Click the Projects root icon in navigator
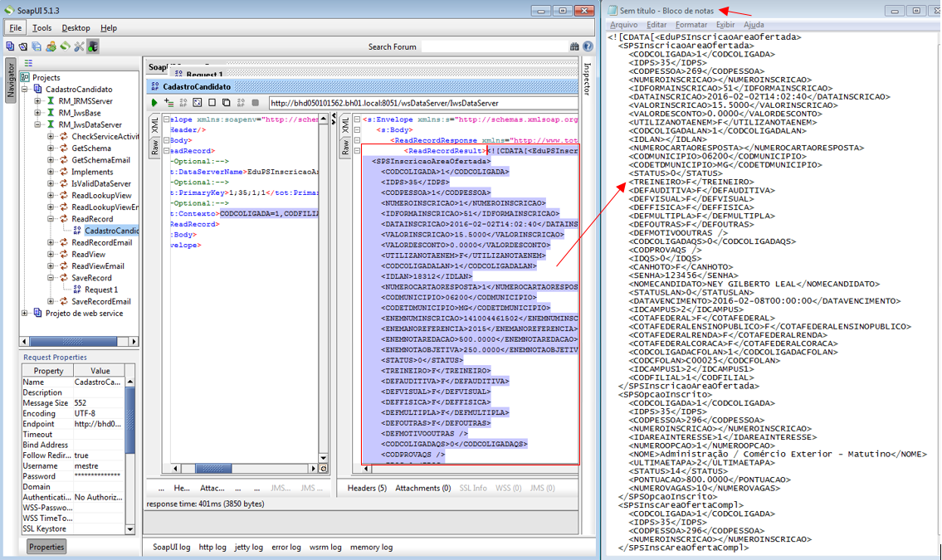 [25, 77]
